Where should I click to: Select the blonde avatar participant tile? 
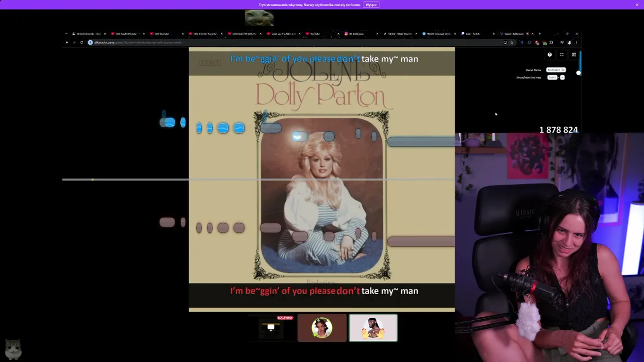pos(322,328)
